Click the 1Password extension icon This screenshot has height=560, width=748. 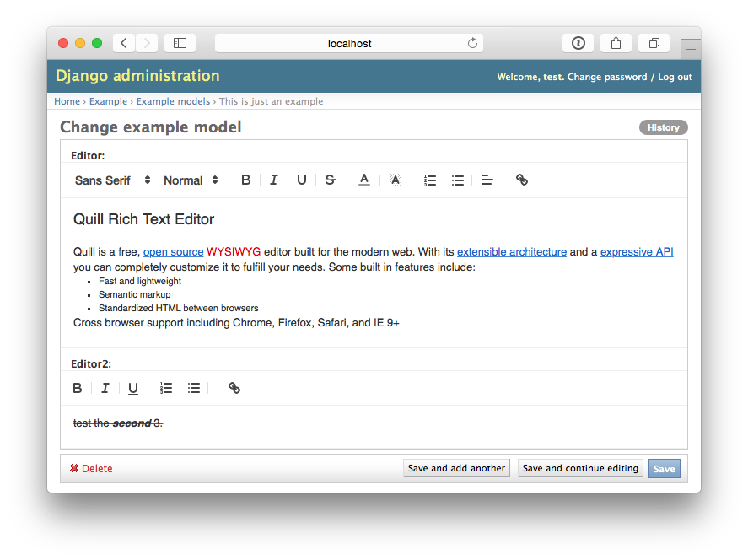(578, 43)
